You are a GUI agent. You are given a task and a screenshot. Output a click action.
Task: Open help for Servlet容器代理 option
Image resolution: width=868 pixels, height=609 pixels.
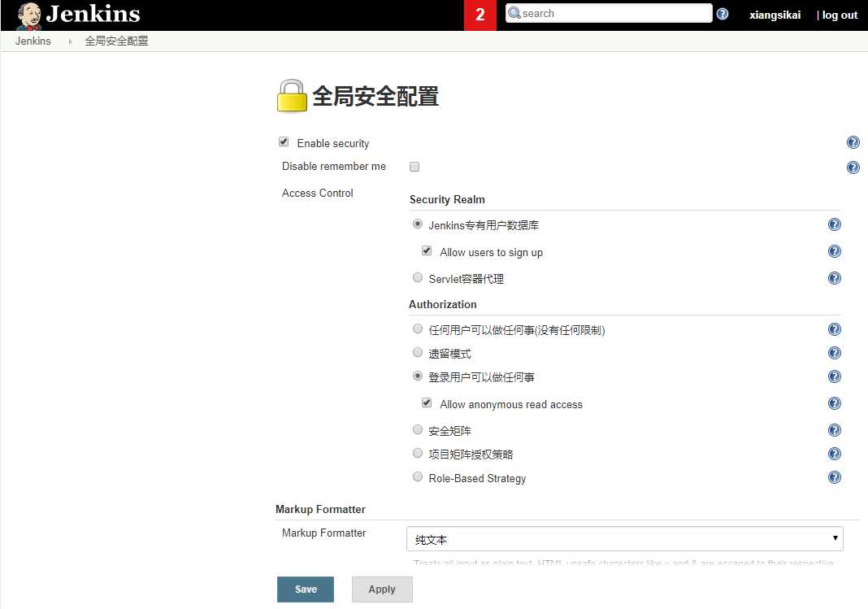[834, 278]
